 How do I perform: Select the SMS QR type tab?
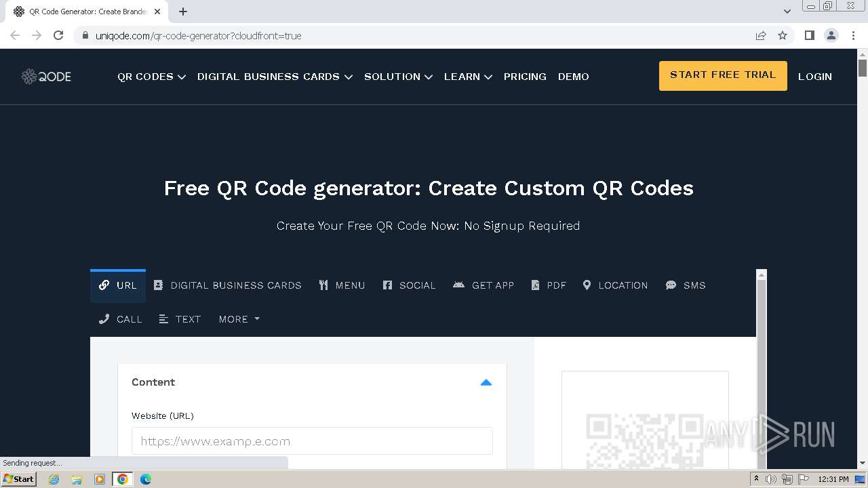click(x=686, y=285)
